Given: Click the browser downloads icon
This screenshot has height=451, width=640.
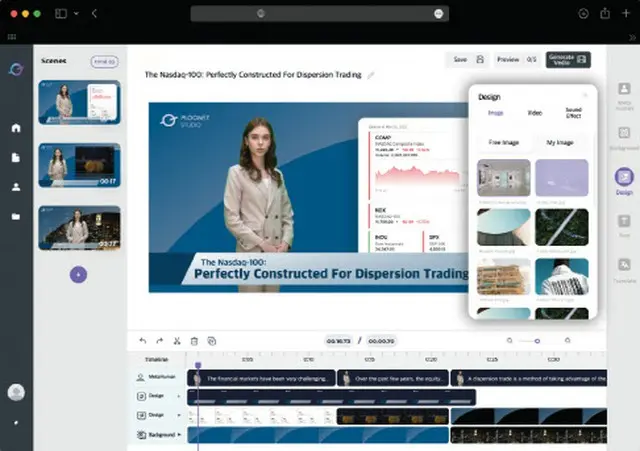Looking at the screenshot, I should (584, 13).
